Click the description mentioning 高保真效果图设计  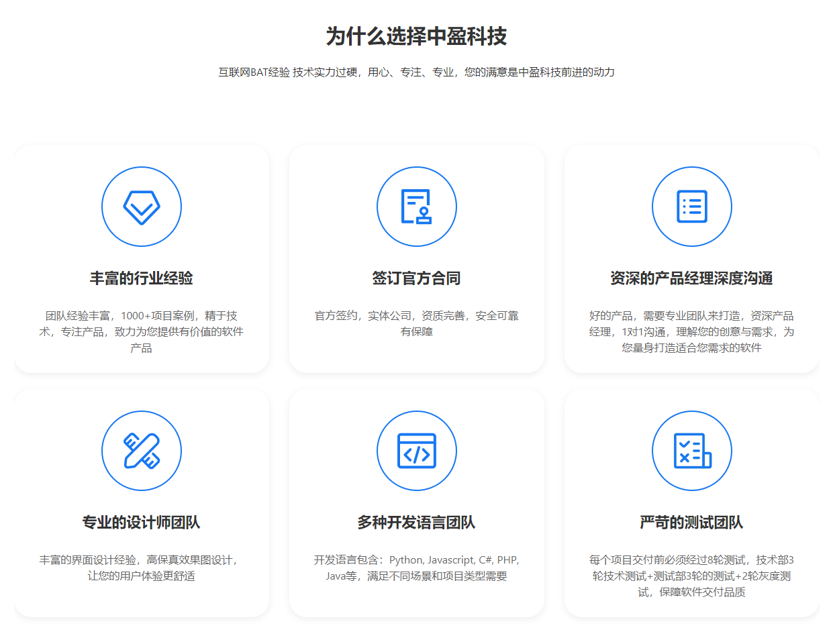[142, 568]
